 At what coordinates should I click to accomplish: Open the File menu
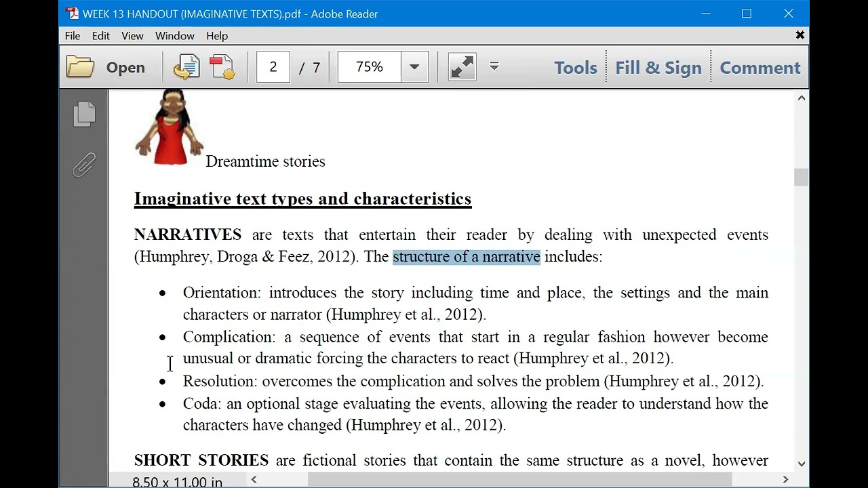(73, 36)
